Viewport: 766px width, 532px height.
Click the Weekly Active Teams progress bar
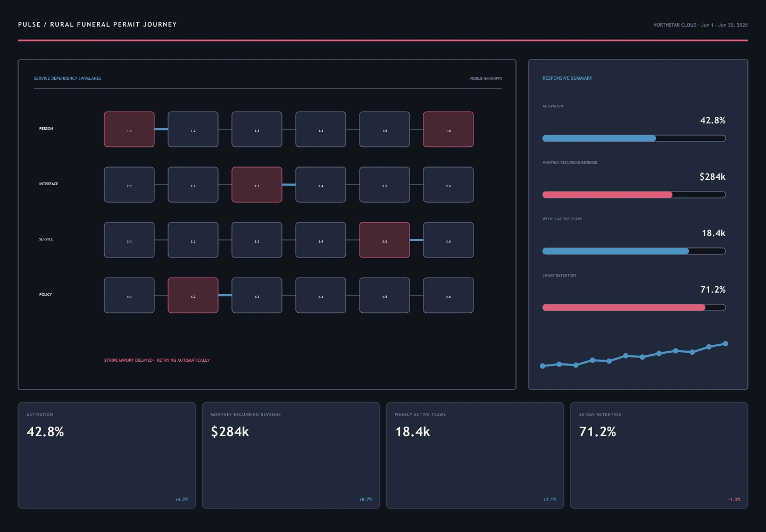point(634,251)
